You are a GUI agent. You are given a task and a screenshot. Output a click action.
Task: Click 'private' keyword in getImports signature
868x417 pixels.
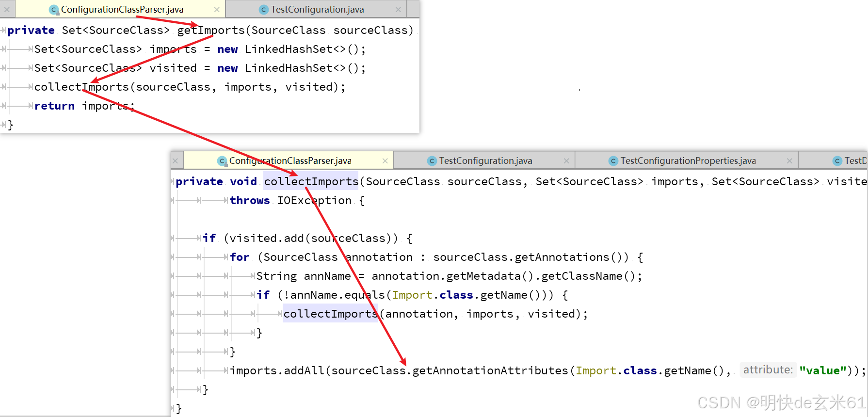(31, 30)
